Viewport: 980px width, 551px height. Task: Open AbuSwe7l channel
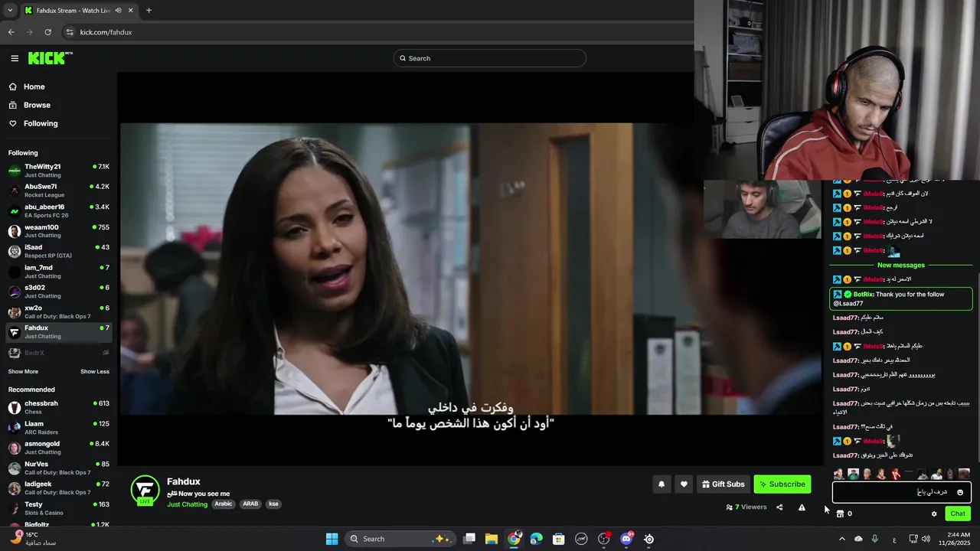(58, 191)
